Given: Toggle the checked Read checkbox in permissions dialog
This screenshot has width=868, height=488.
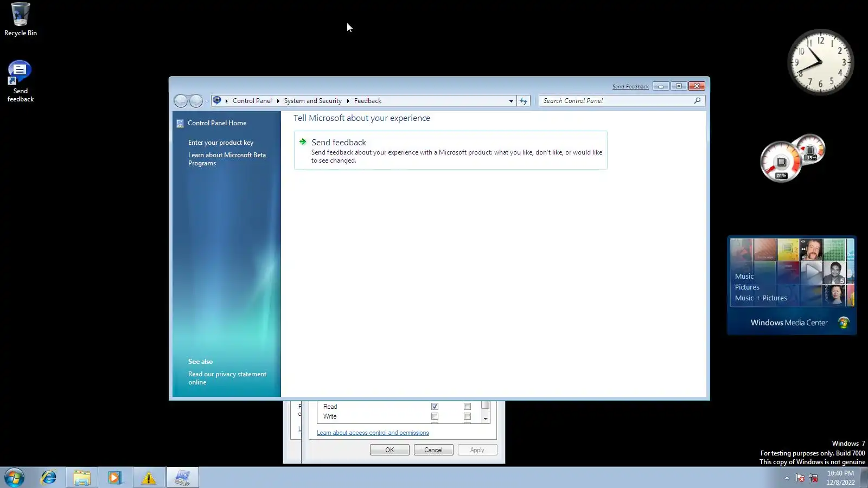Looking at the screenshot, I should (435, 407).
